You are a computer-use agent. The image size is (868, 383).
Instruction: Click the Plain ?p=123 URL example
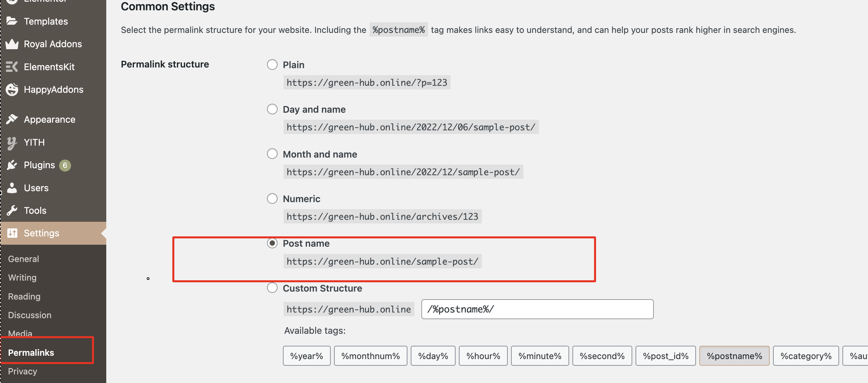click(367, 82)
